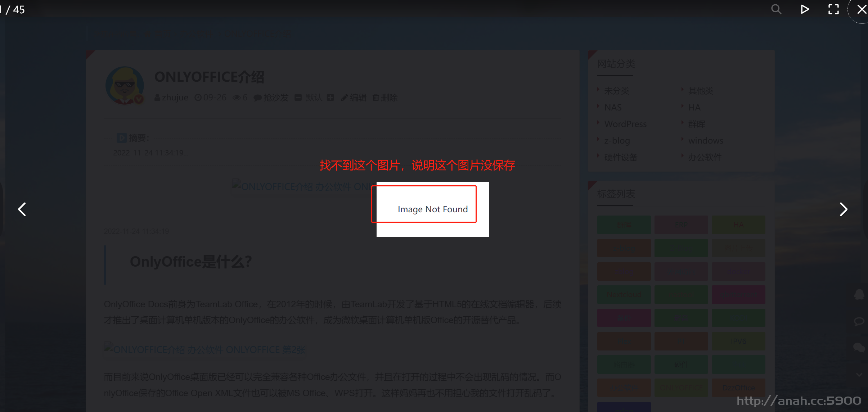The width and height of the screenshot is (868, 412).
Task: Close the image lightbox viewer
Action: click(x=862, y=9)
